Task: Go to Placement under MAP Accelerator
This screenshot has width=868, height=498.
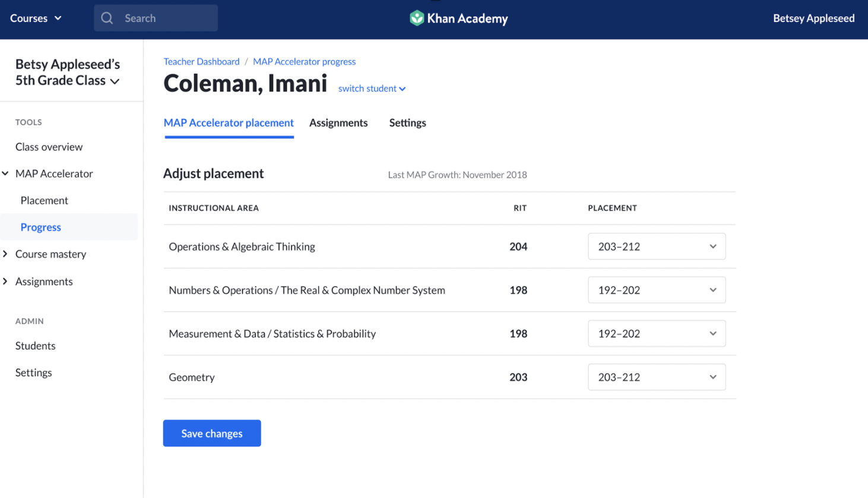Action: [x=44, y=200]
